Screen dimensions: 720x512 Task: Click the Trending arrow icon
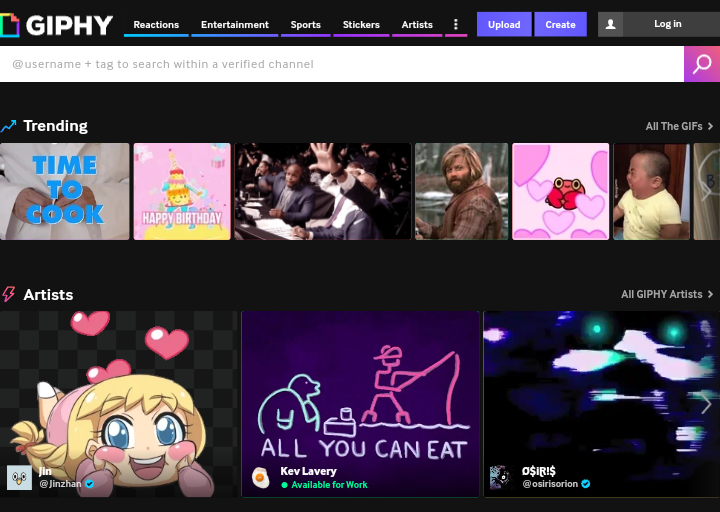coord(8,126)
